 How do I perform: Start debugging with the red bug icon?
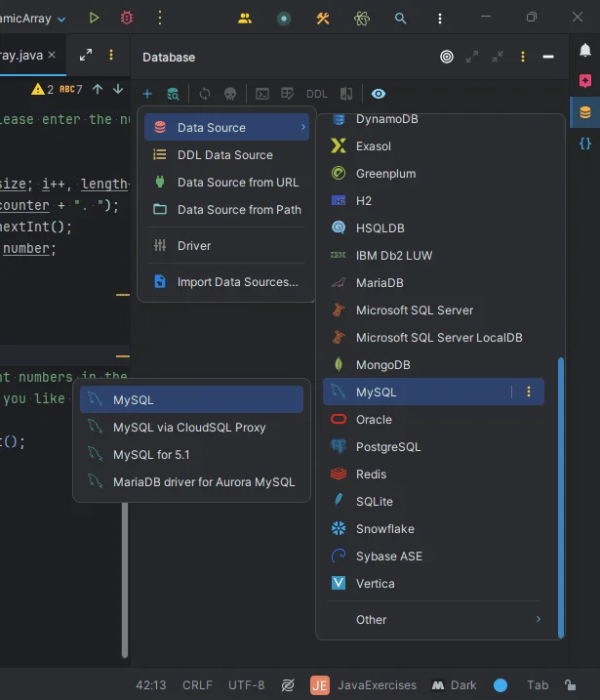click(127, 18)
